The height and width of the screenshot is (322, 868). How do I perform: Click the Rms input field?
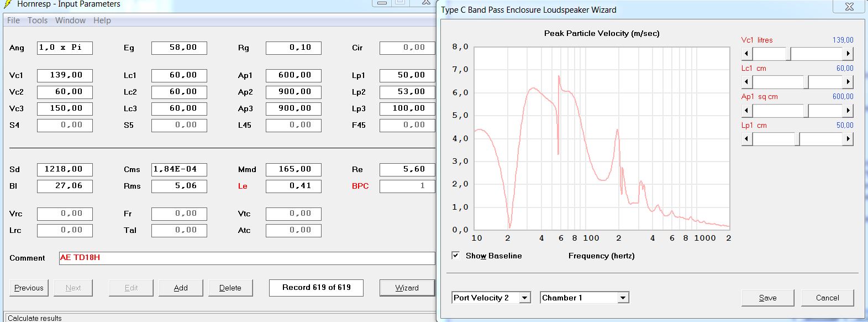179,186
